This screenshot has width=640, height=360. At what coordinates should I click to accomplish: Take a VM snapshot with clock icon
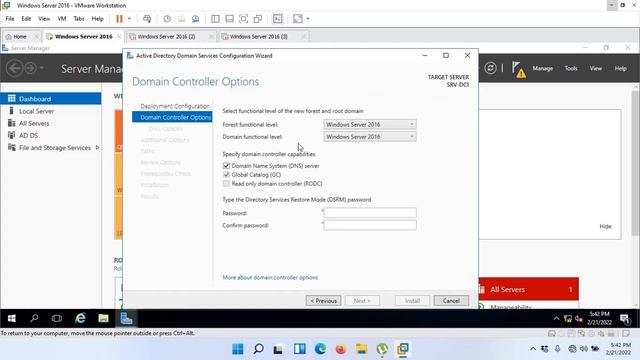click(x=167, y=19)
